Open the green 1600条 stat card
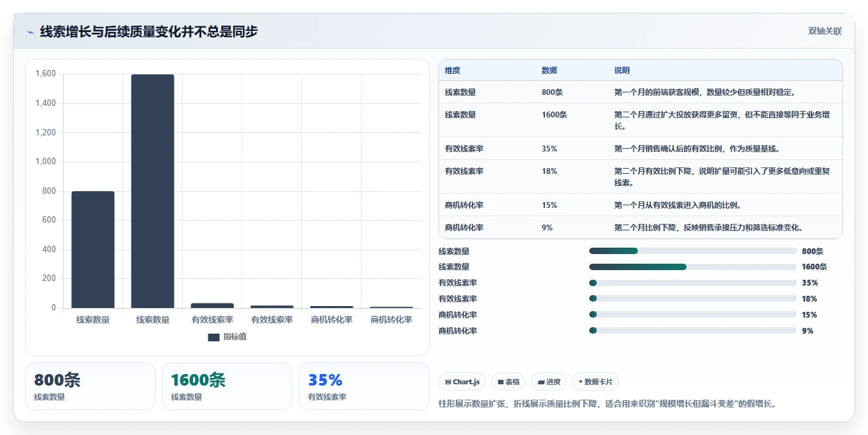The image size is (868, 435). point(227,386)
